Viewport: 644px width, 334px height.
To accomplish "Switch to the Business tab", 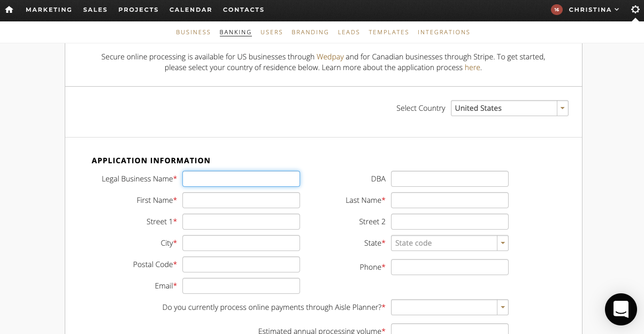I will pyautogui.click(x=193, y=32).
